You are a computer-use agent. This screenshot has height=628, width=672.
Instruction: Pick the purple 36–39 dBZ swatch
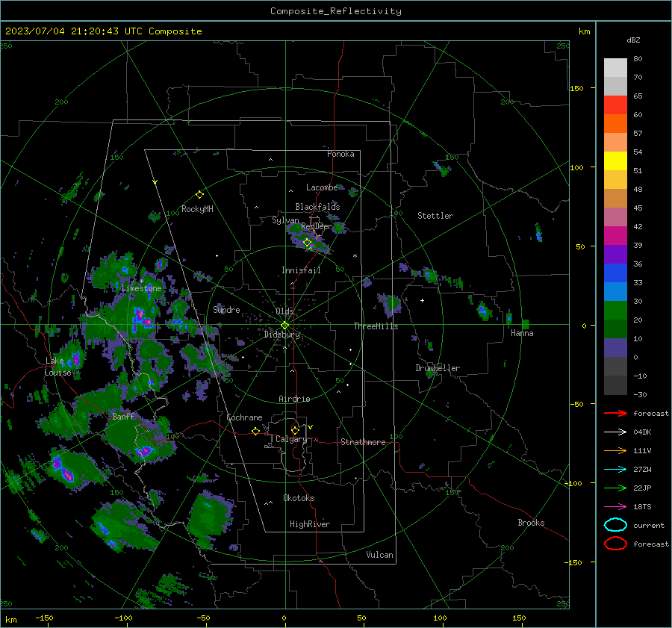point(615,254)
